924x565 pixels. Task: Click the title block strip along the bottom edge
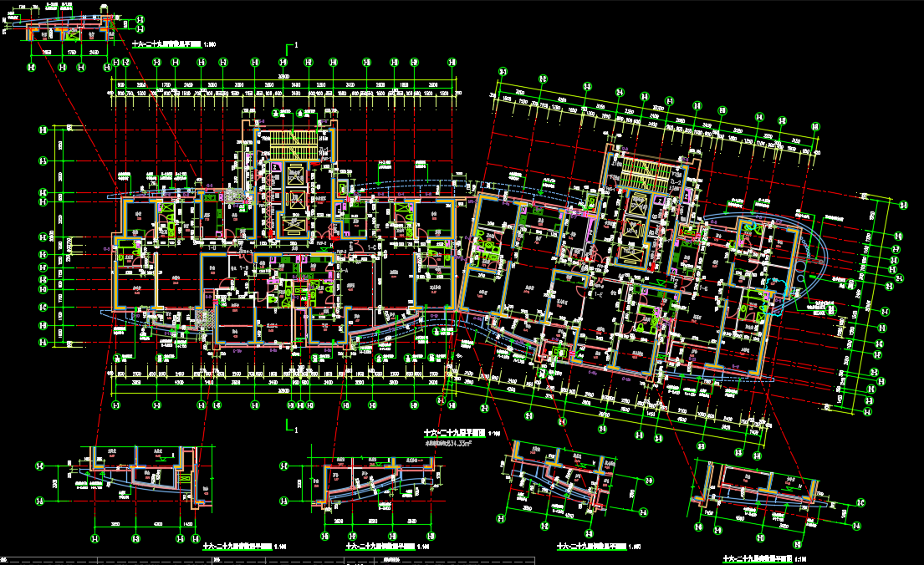tap(462, 561)
